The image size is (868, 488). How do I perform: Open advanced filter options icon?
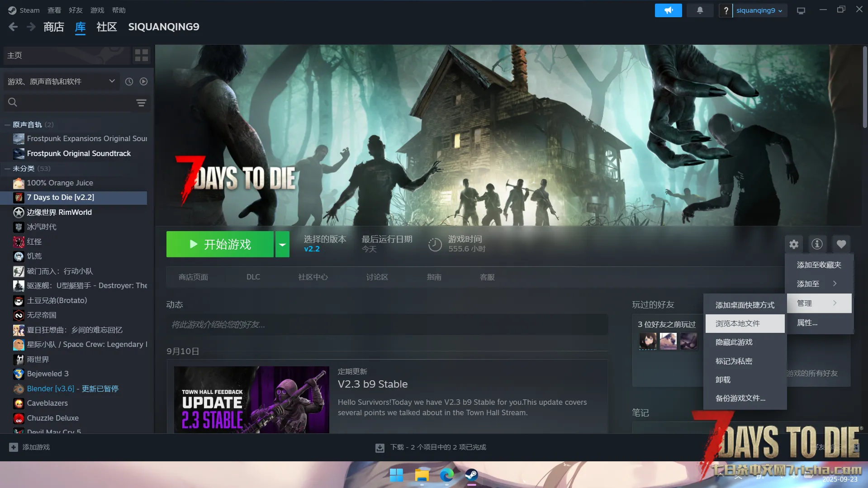point(141,103)
